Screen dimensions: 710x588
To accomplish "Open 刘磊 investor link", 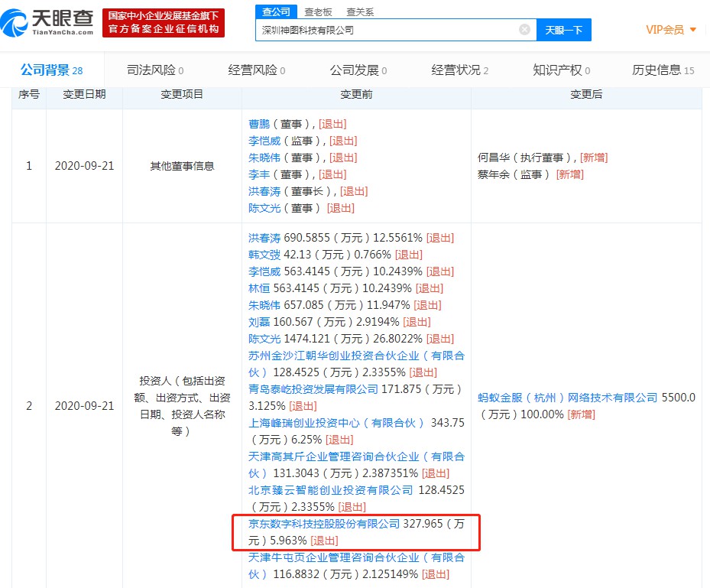I will pos(259,322).
